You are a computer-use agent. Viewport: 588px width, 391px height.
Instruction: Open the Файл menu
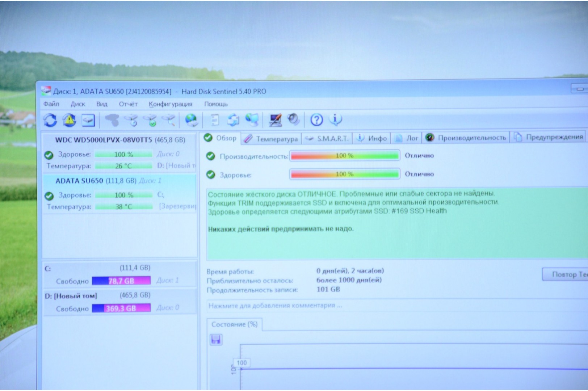tap(51, 104)
